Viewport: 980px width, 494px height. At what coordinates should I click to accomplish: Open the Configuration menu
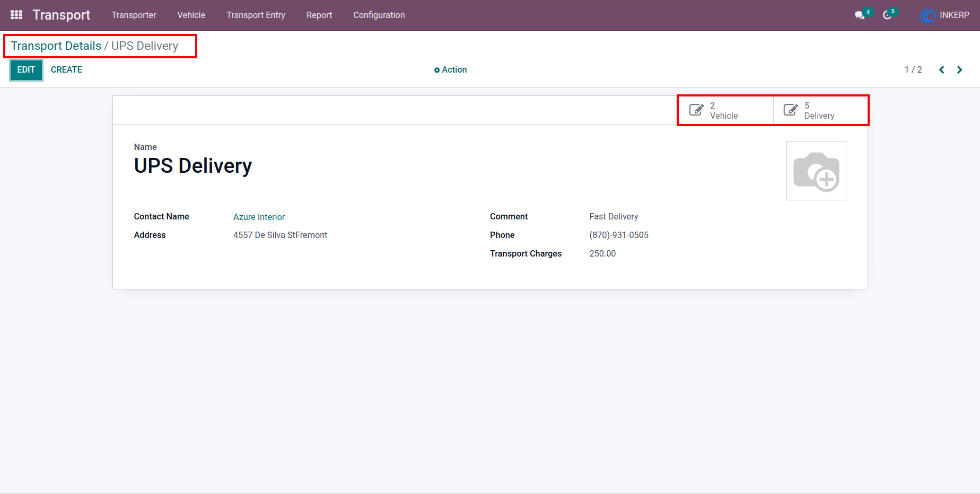pyautogui.click(x=379, y=15)
